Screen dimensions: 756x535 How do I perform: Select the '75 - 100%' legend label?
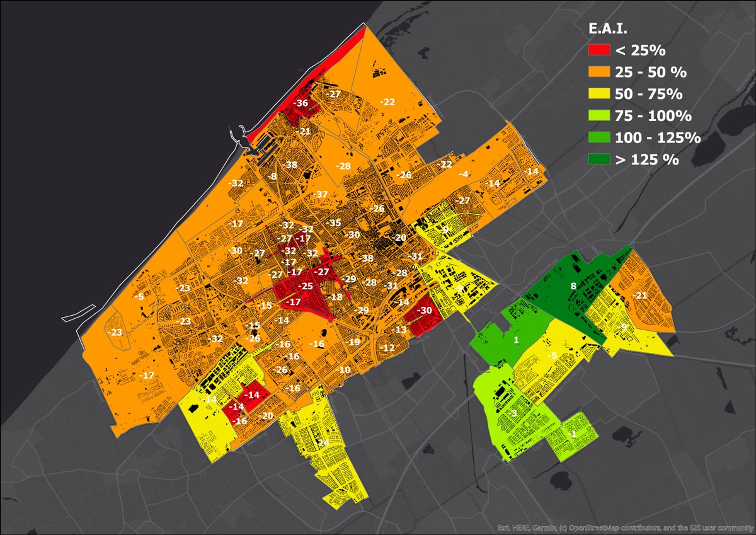654,116
